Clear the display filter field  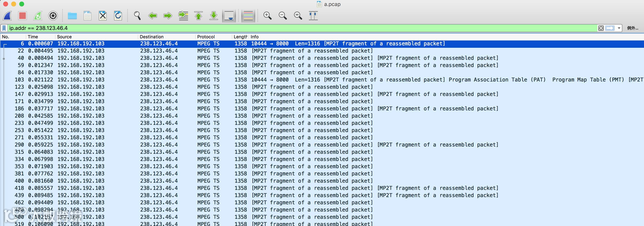point(601,28)
